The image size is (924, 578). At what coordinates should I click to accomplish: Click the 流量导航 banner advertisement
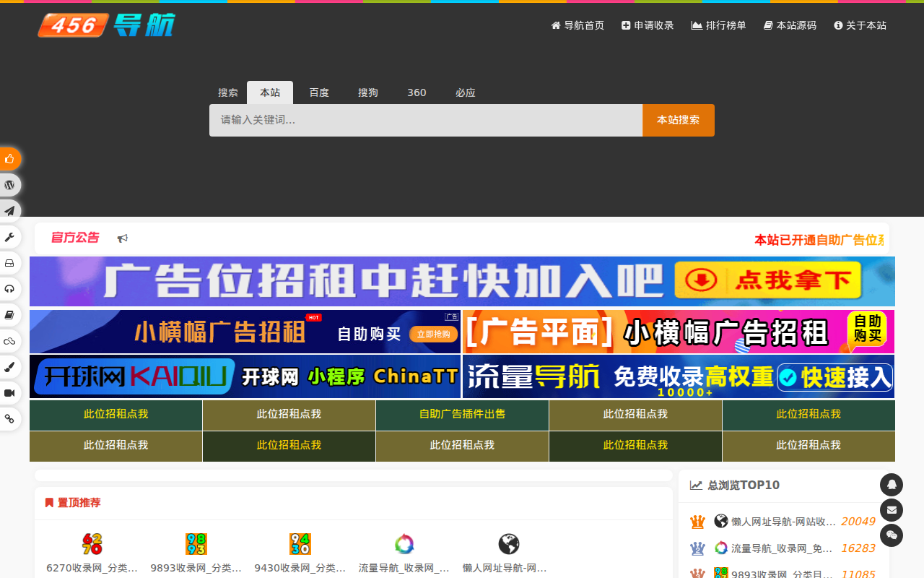679,376
